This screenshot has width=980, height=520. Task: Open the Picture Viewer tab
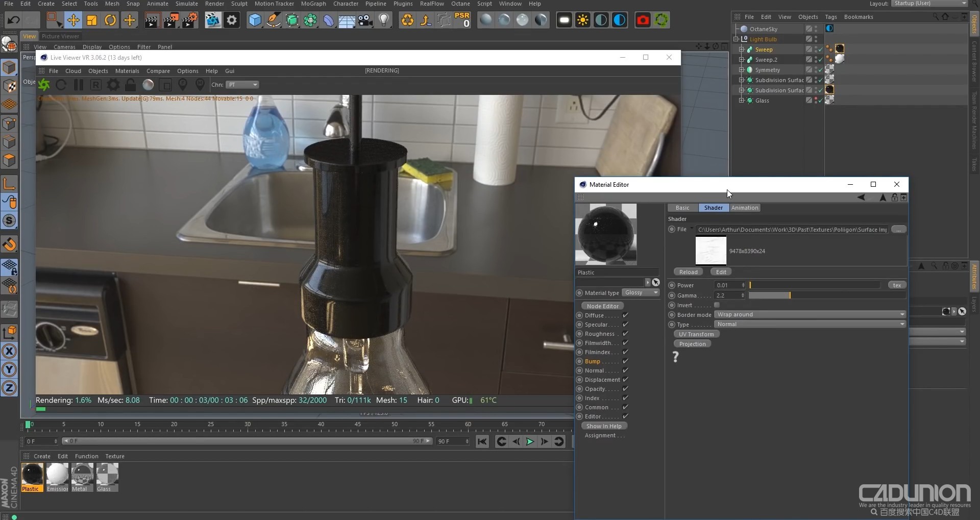(60, 36)
